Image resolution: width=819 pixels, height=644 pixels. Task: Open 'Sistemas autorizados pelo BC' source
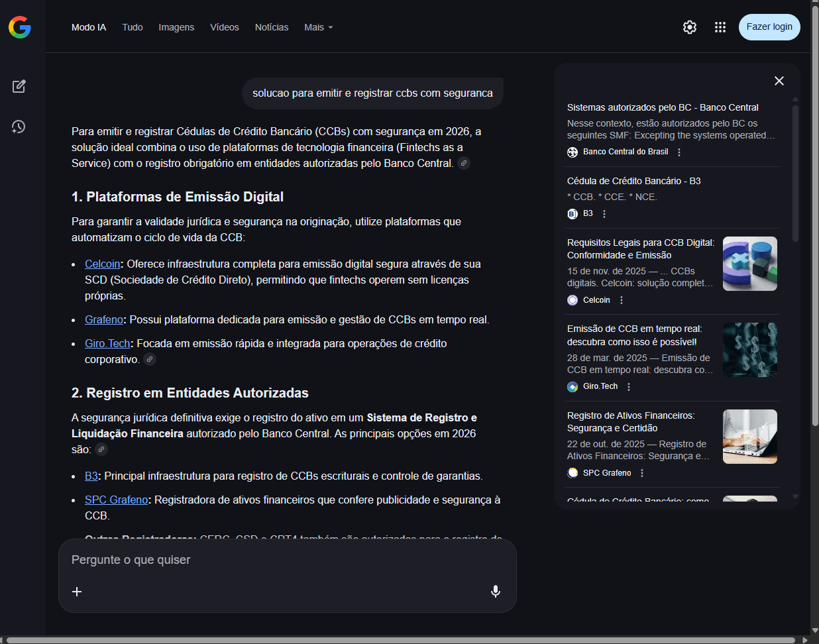[x=663, y=107]
